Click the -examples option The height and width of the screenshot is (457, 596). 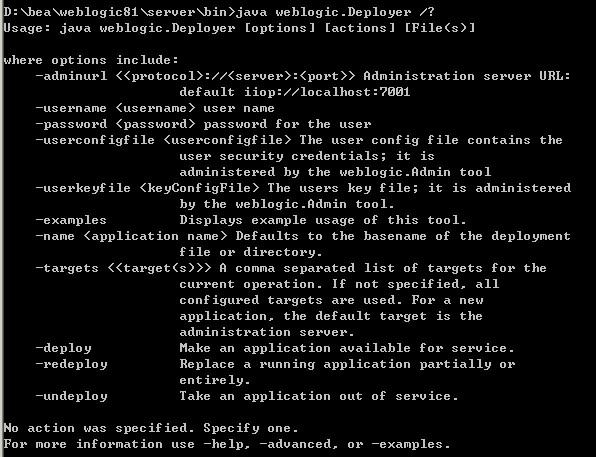pyautogui.click(x=71, y=220)
